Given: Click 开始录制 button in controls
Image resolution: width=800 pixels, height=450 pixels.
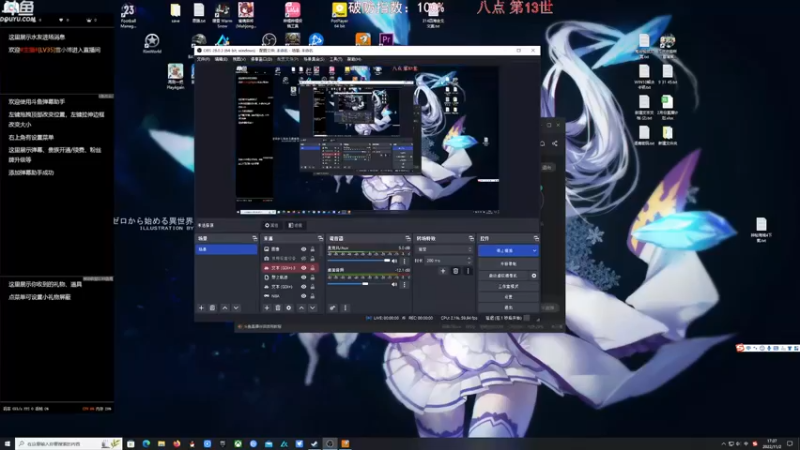Looking at the screenshot, I should pos(508,264).
